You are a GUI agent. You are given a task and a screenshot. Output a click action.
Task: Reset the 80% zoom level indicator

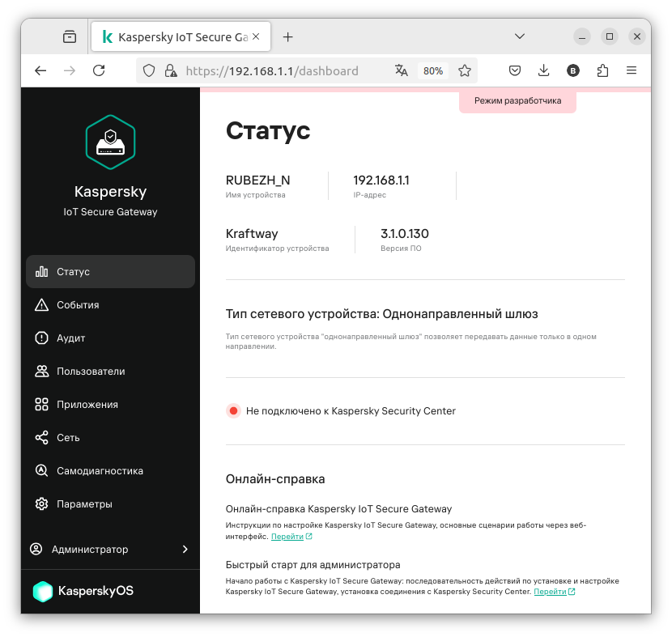coord(433,70)
